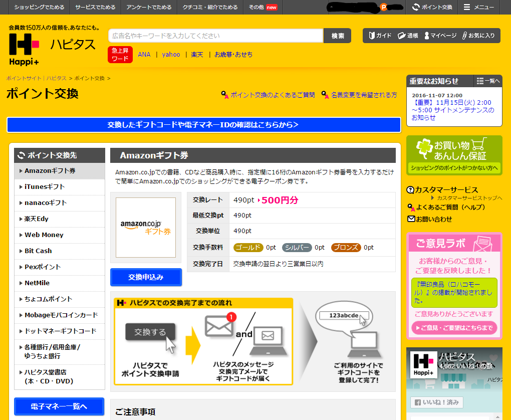Click the ブロンズ rank badge

(346, 248)
